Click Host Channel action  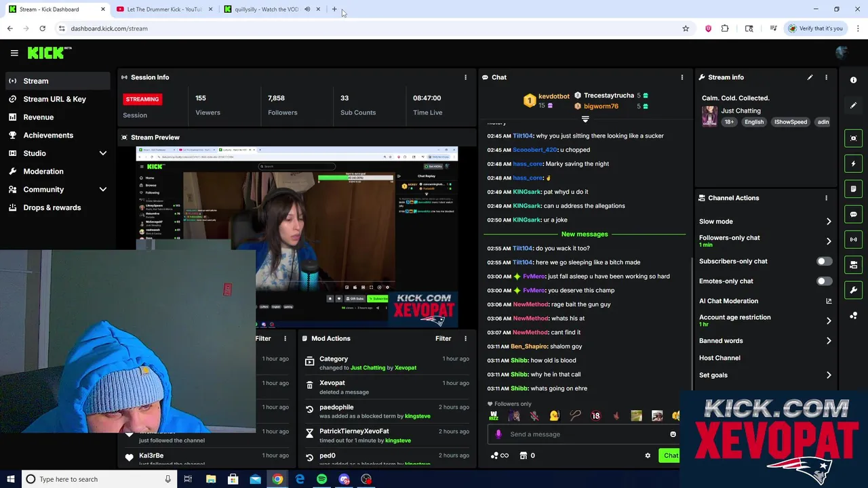pyautogui.click(x=719, y=358)
